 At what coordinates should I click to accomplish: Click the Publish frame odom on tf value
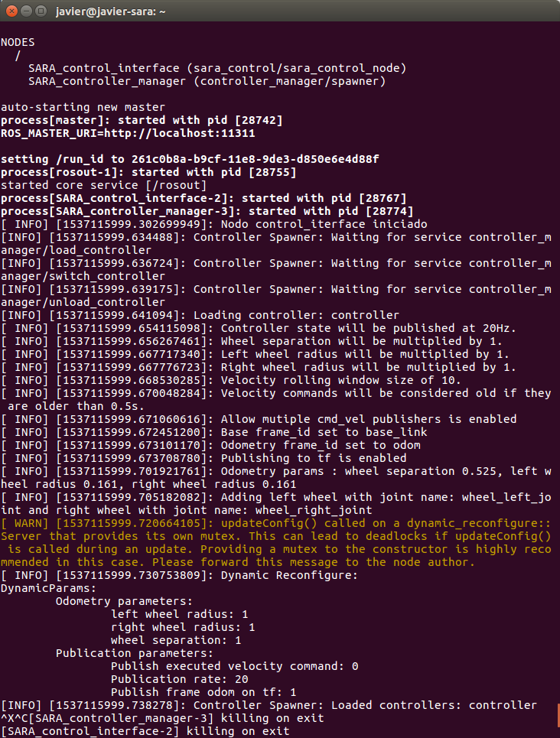click(203, 691)
